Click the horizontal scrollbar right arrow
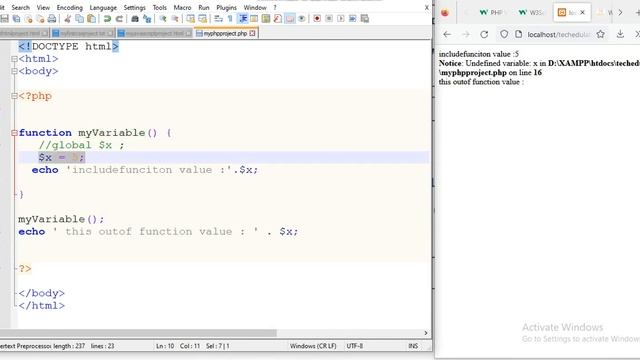This screenshot has width=640, height=360. tap(426, 333)
